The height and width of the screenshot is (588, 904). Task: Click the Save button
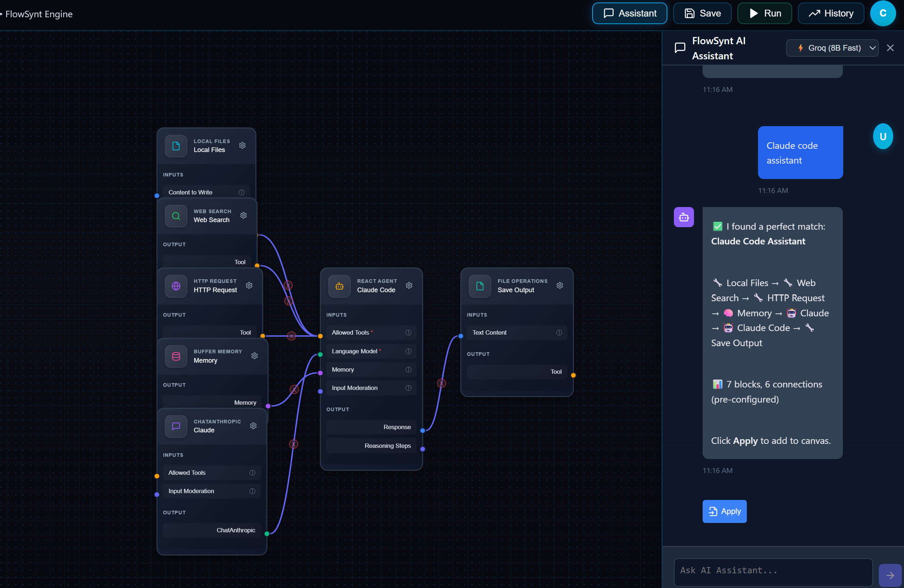[702, 13]
